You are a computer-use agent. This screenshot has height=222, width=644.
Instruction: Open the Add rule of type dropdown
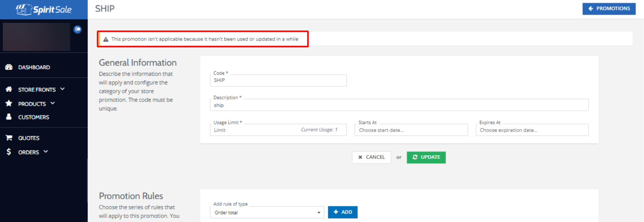coord(267,212)
